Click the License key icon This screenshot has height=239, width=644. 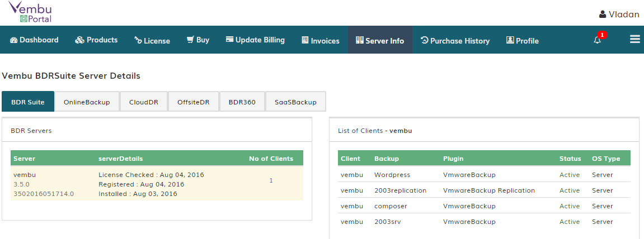(x=138, y=41)
